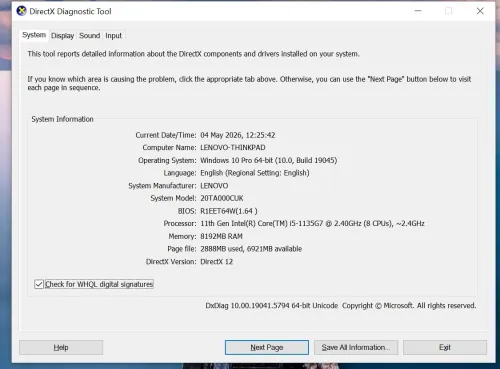Close the DirectX Diagnostic Tool window
500x369 pixels.
480,11
